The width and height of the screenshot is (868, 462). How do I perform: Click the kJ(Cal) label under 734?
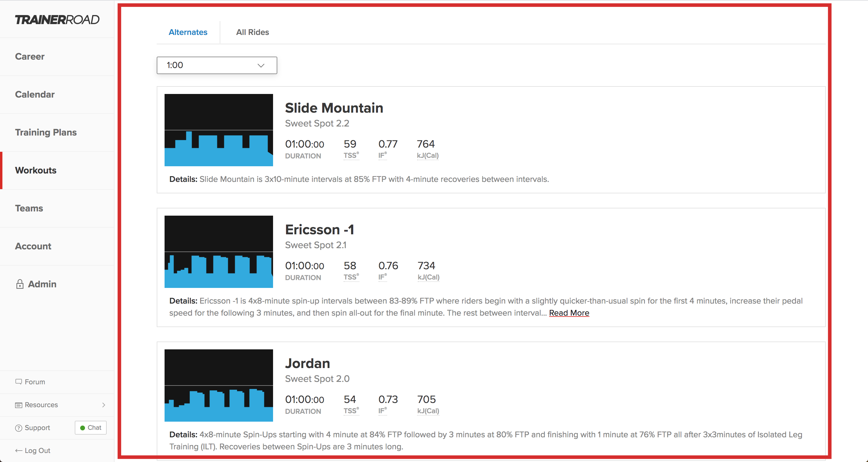click(x=428, y=277)
